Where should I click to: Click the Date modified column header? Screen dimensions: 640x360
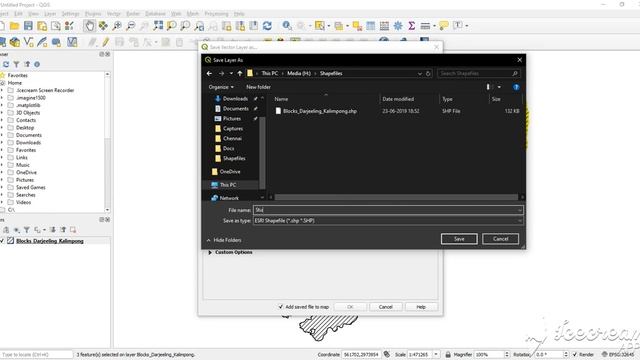coord(398,99)
